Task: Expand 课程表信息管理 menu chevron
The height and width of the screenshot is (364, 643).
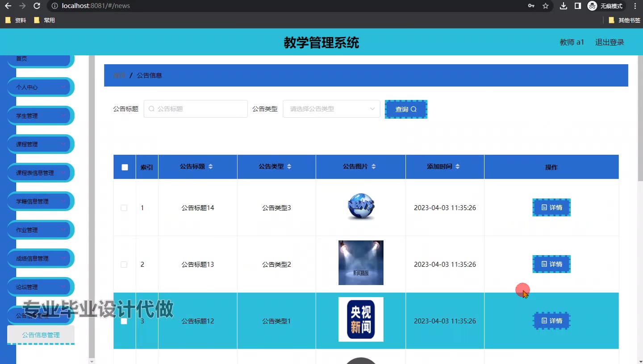Action: [63, 173]
